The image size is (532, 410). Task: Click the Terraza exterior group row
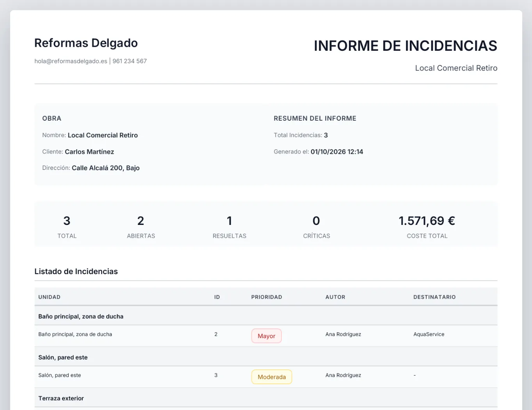tap(266, 398)
